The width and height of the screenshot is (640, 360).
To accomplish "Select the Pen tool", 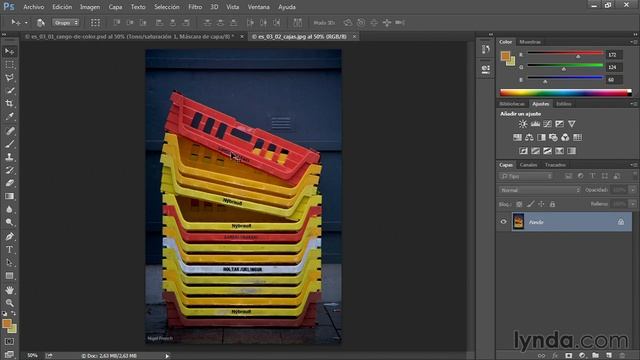I will point(9,237).
